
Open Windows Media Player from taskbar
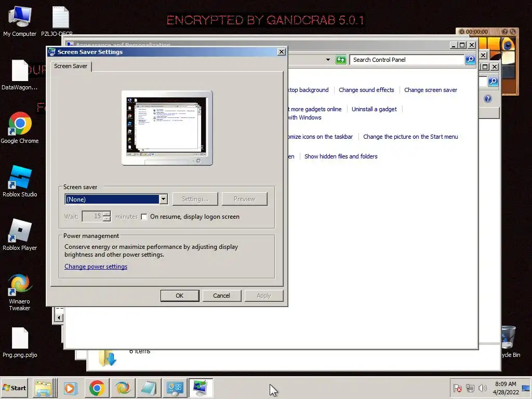[71, 388]
